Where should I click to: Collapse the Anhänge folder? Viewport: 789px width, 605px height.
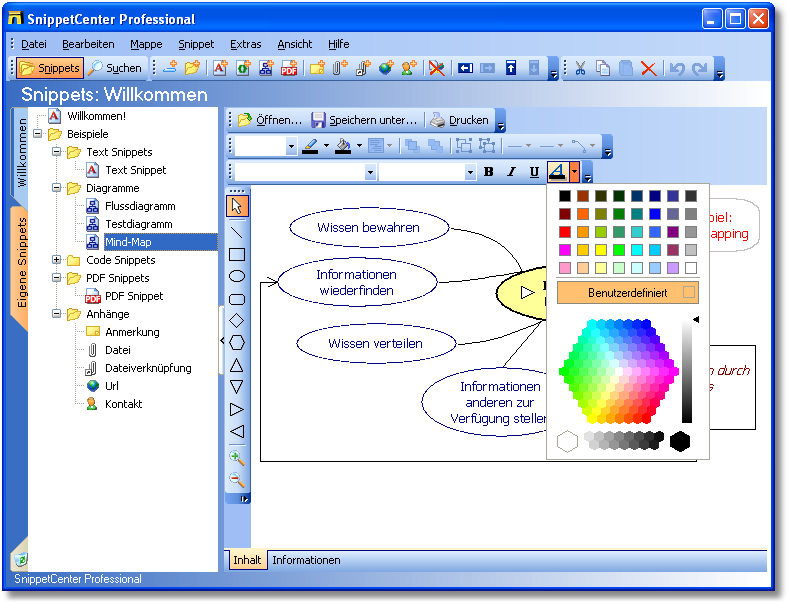pyautogui.click(x=56, y=314)
